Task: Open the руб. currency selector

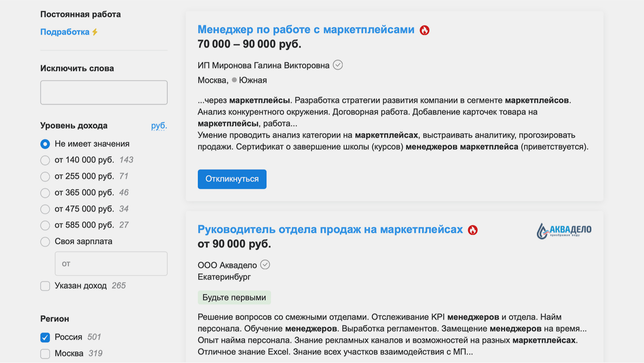Action: coord(159,126)
